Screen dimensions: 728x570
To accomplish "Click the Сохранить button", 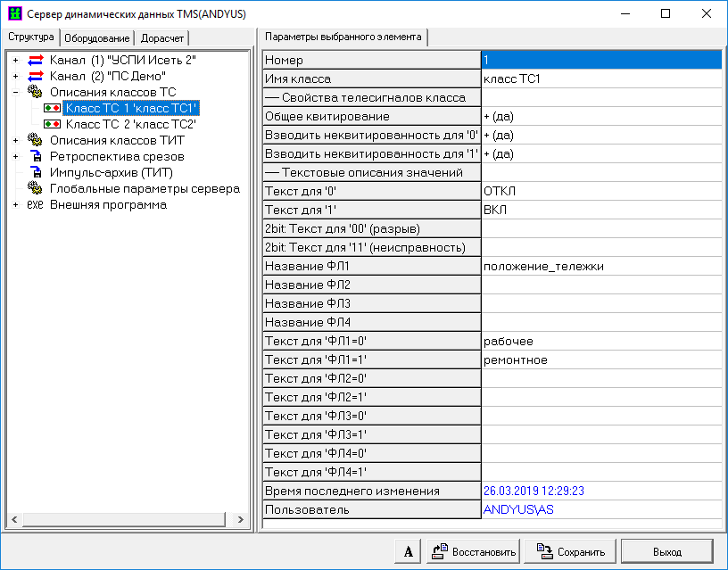I will 569,551.
